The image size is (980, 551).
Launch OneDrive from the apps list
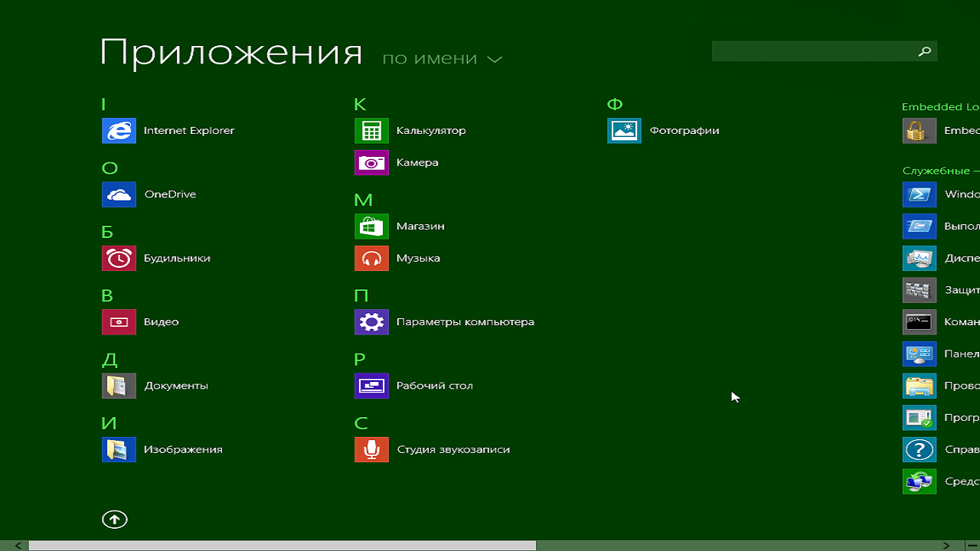(119, 194)
